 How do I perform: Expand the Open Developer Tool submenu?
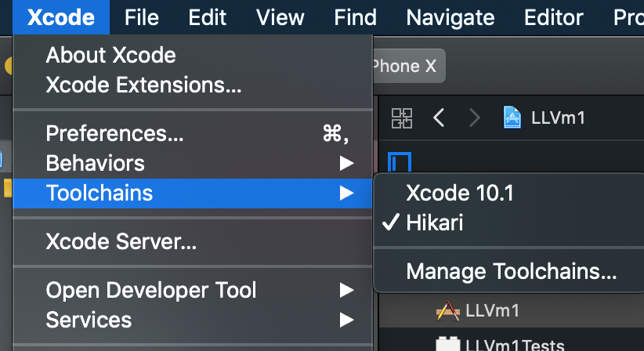[193, 290]
